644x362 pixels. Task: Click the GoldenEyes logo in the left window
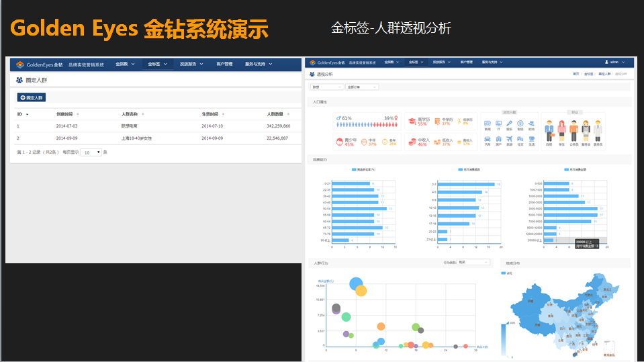(19, 64)
